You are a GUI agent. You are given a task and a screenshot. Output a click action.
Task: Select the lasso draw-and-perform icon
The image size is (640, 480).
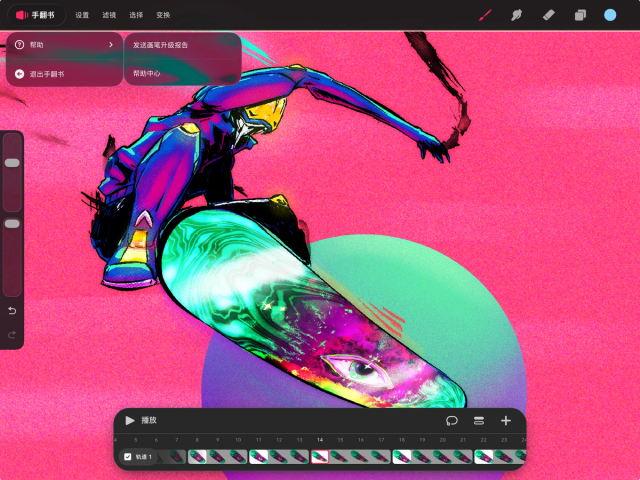452,420
